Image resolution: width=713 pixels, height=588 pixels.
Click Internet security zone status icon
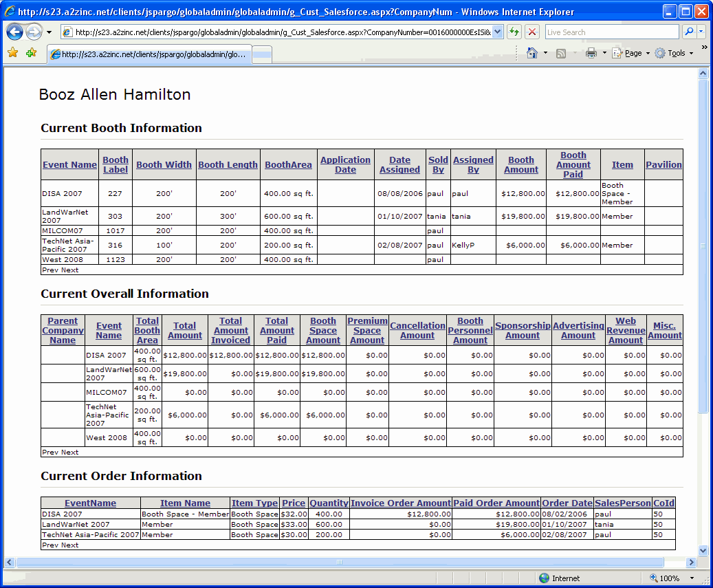[544, 578]
